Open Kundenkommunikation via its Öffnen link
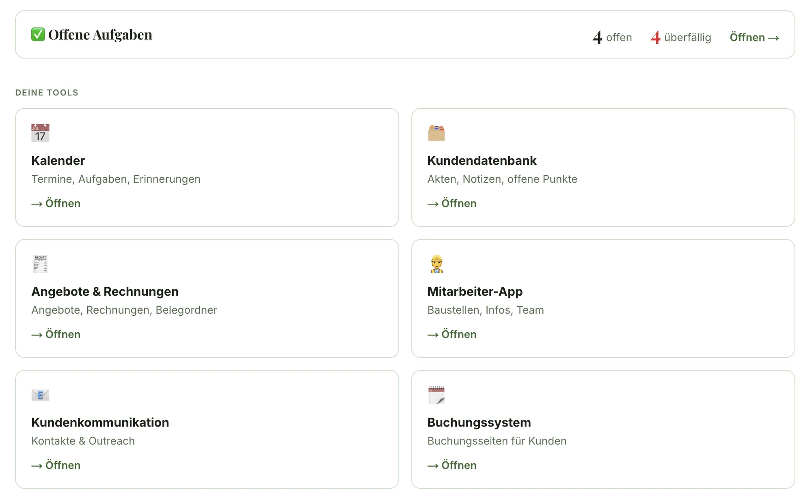The width and height of the screenshot is (812, 504). click(x=56, y=465)
